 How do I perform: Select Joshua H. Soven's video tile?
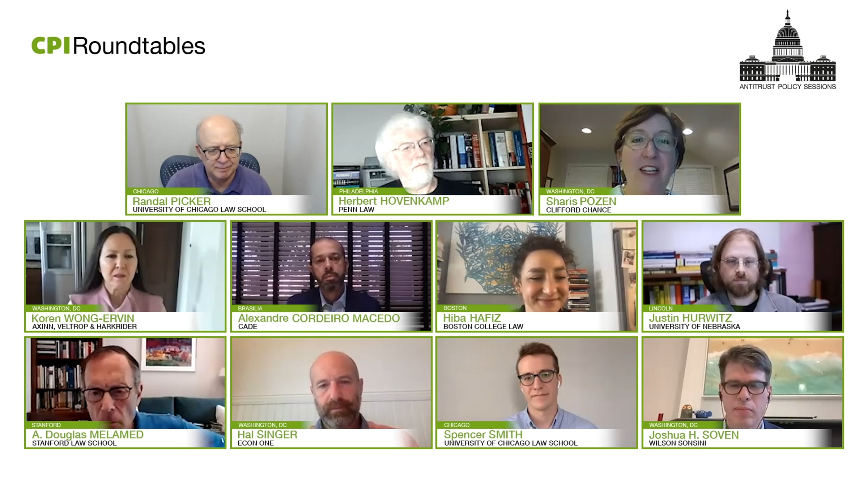click(743, 393)
